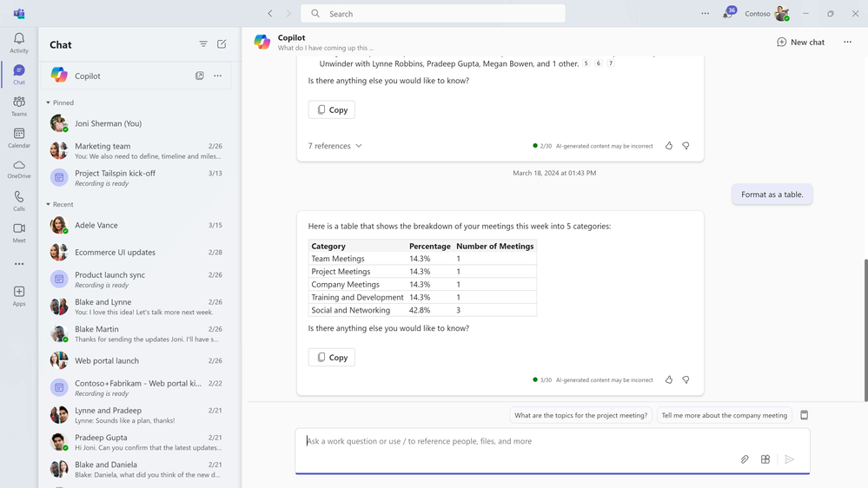Show more apps ellipsis in sidebar

pos(19,264)
